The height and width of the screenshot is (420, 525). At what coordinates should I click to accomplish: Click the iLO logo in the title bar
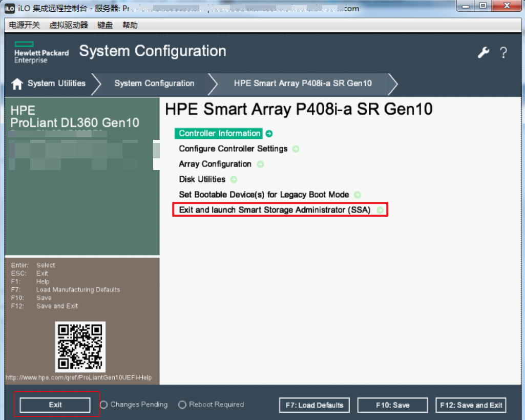click(10, 8)
